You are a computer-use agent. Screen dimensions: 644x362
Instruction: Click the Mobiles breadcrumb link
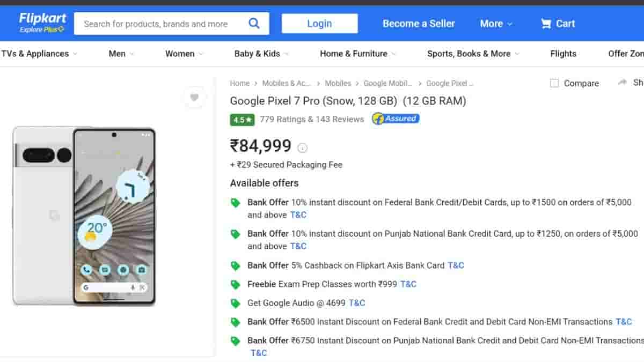tap(338, 83)
